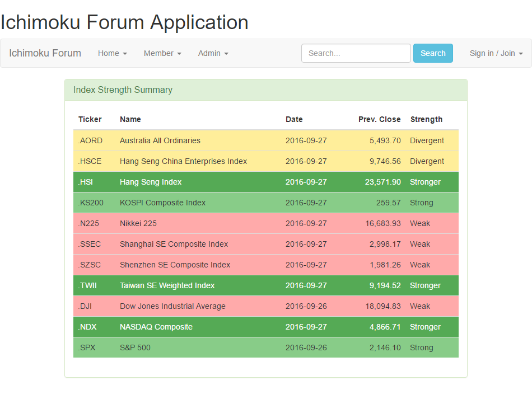The height and width of the screenshot is (418, 532).
Task: Expand the Member dropdown menu
Action: point(162,53)
